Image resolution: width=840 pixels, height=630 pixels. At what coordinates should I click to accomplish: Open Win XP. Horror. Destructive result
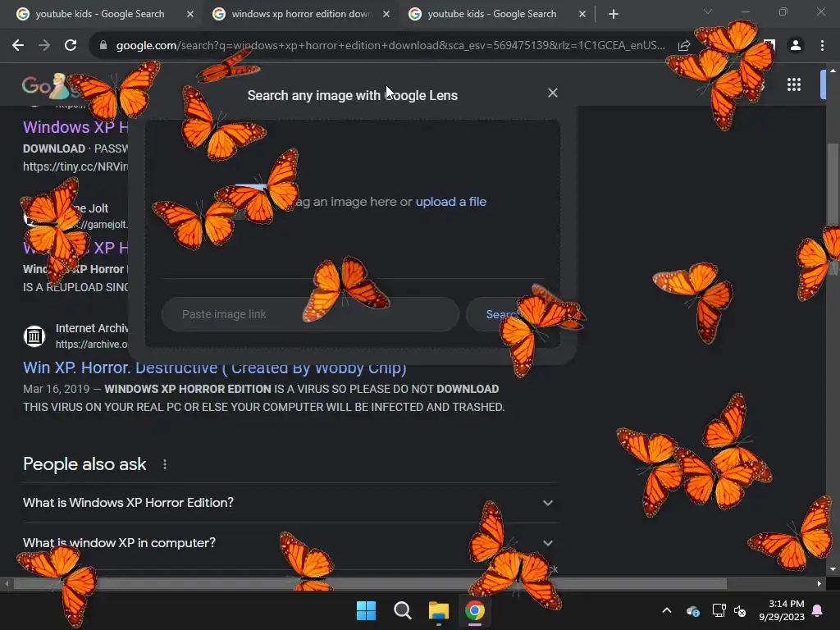[x=215, y=367]
